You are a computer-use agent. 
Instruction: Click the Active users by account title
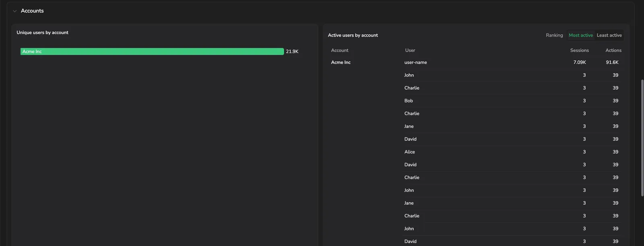pyautogui.click(x=353, y=35)
